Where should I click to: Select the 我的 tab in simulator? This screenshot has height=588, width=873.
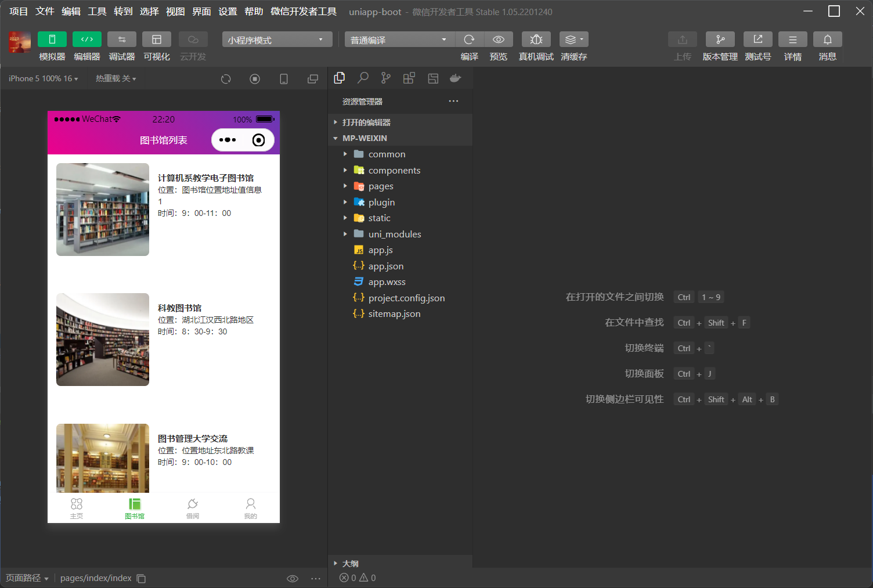pyautogui.click(x=251, y=508)
